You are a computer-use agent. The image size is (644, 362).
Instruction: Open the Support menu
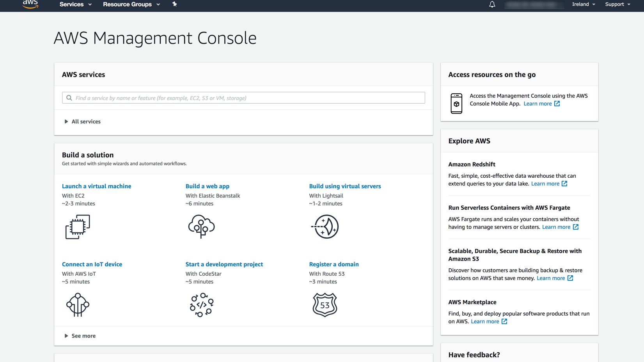pyautogui.click(x=617, y=4)
